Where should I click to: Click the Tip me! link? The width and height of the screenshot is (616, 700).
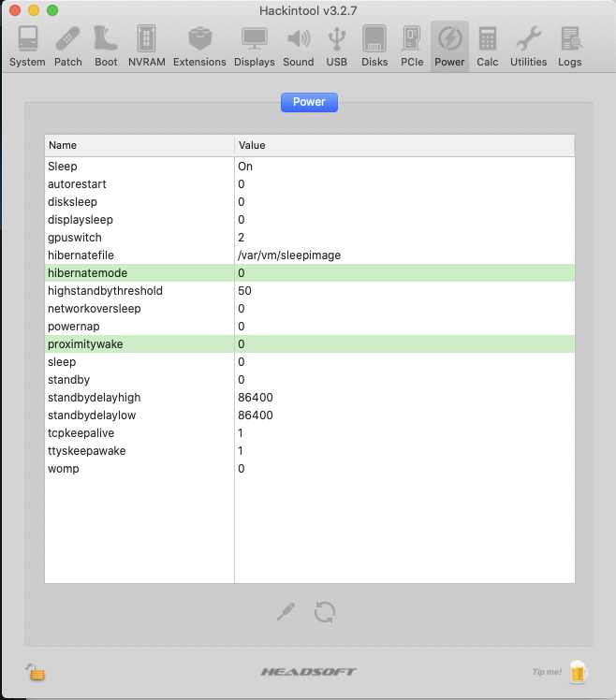(x=547, y=672)
